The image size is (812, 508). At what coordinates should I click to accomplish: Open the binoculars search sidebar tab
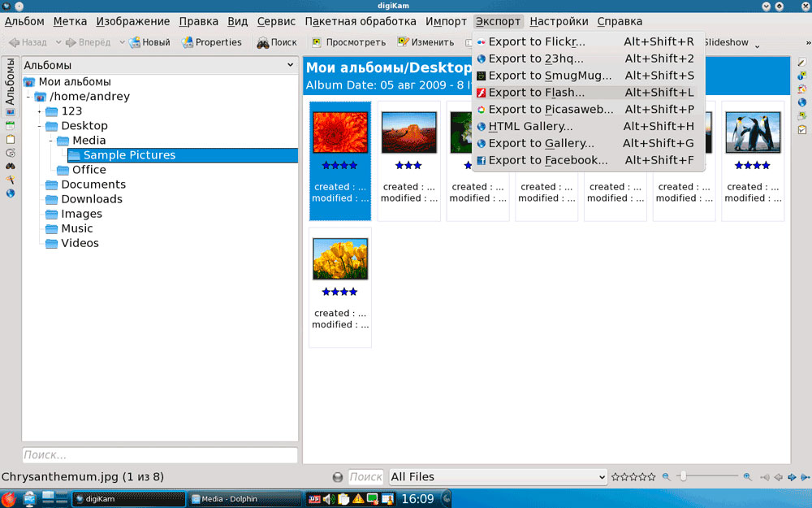[x=11, y=166]
